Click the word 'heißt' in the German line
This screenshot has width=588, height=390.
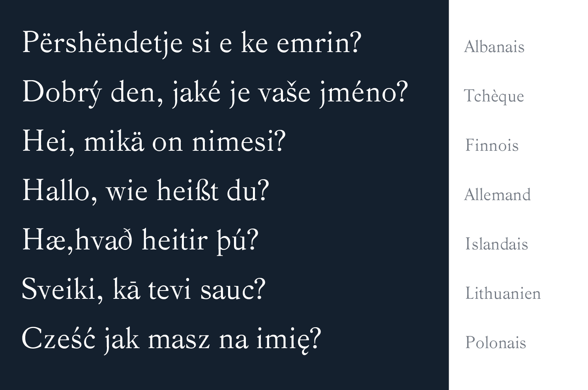point(187,191)
